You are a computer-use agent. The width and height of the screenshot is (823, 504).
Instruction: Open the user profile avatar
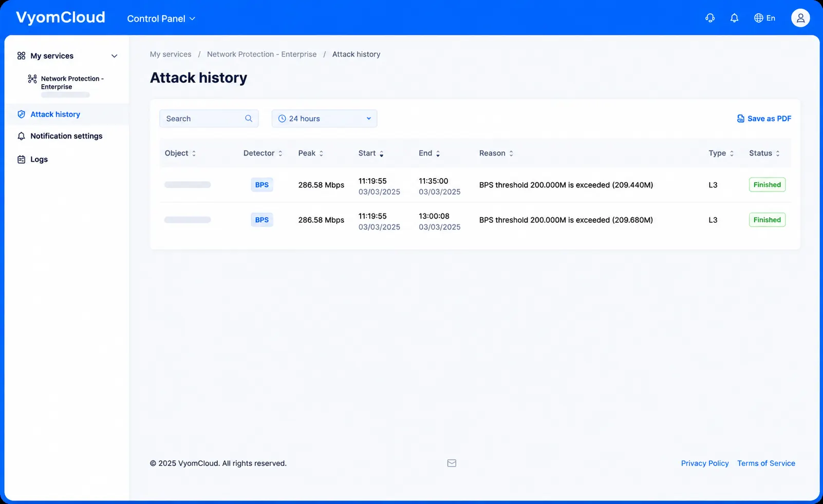(x=800, y=18)
